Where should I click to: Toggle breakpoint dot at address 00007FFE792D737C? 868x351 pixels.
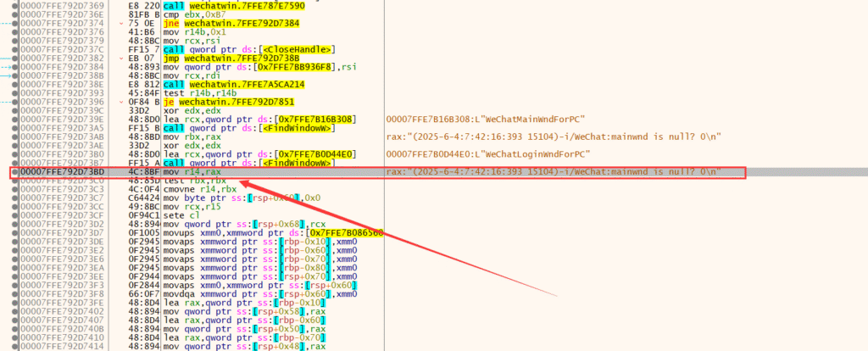[x=14, y=50]
